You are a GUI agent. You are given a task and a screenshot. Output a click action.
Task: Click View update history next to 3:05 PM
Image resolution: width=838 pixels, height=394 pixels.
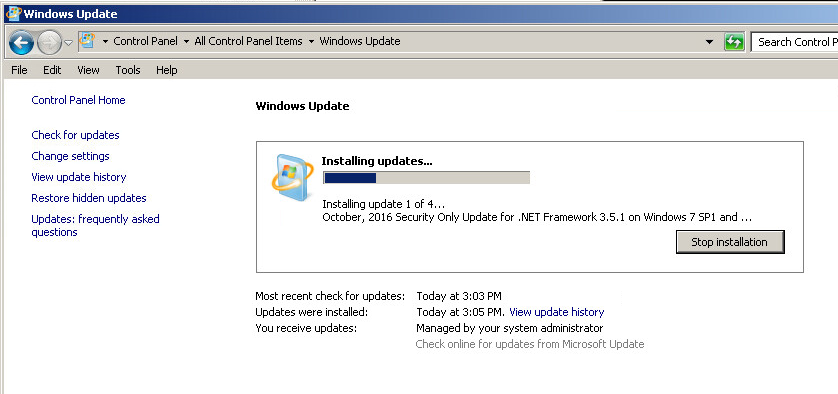click(556, 312)
